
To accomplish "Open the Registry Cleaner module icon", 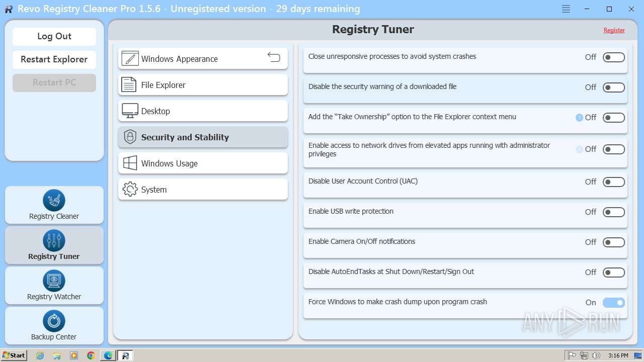I will tap(54, 200).
